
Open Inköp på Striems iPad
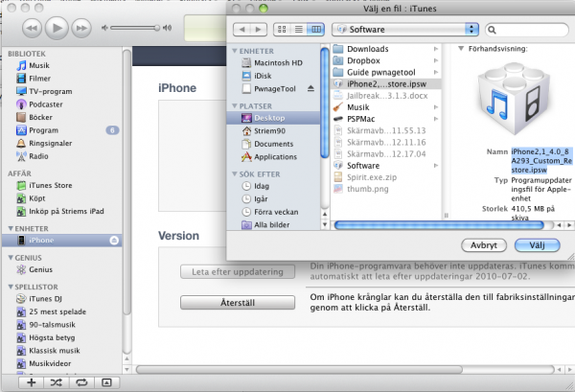coord(60,211)
